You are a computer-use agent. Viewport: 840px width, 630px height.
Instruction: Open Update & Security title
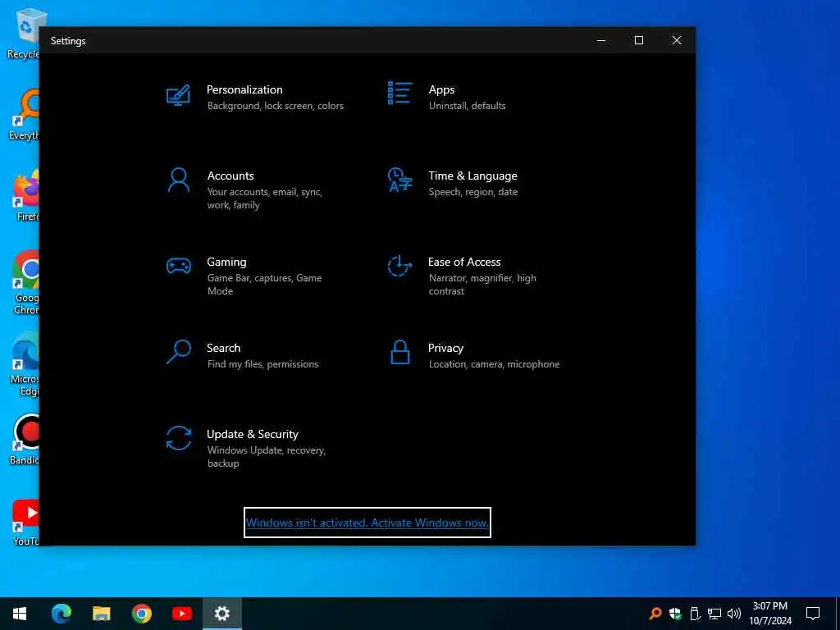pos(253,434)
